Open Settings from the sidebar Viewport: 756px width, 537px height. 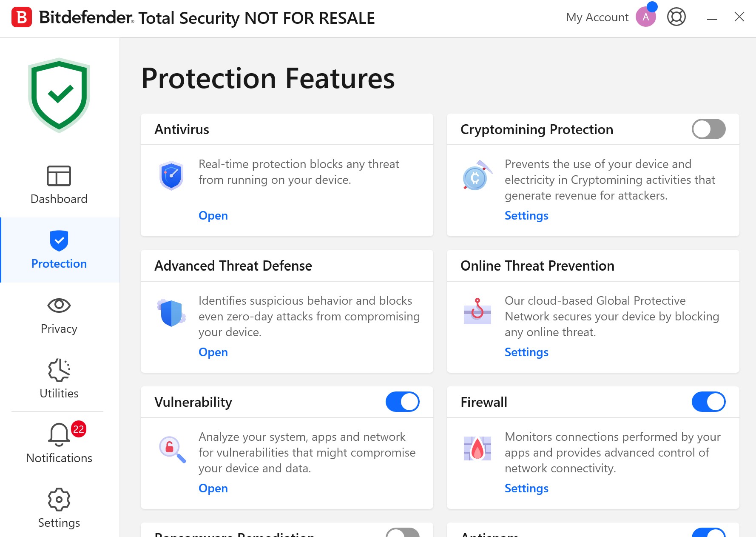pos(59,508)
